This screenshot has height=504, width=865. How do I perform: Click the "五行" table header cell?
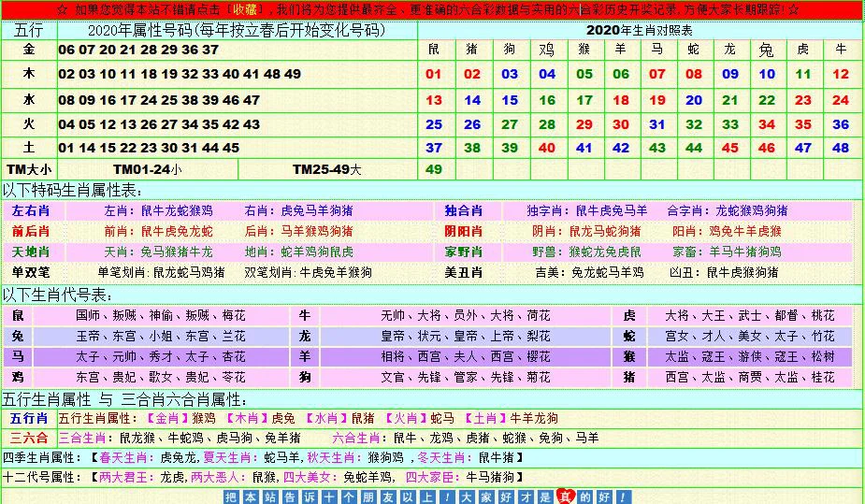tap(28, 29)
